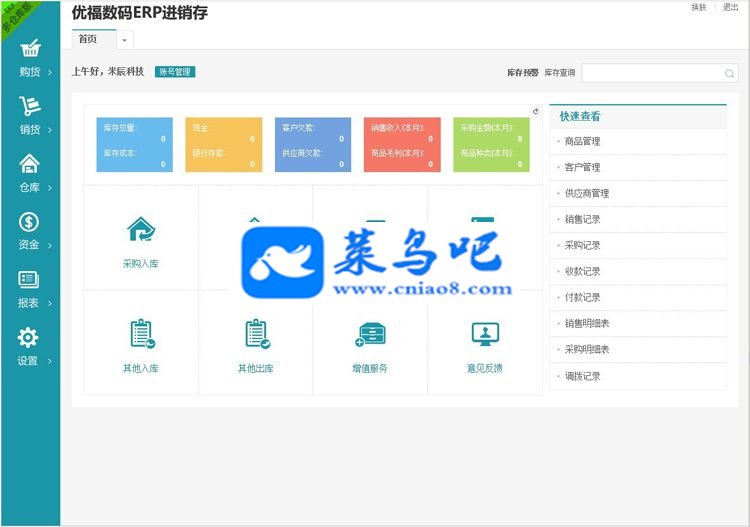Viewport: 750px width, 527px height.
Task: Click 退出 to log out
Action: pos(730,7)
